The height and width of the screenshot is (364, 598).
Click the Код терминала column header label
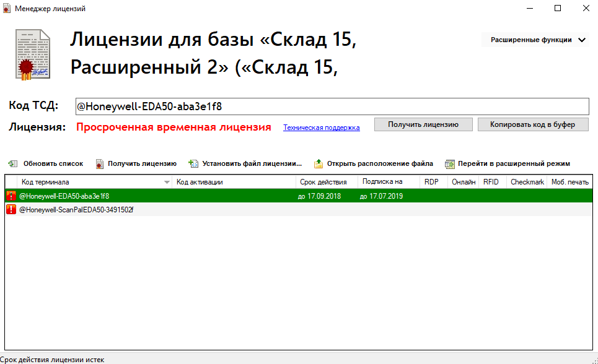pos(45,182)
